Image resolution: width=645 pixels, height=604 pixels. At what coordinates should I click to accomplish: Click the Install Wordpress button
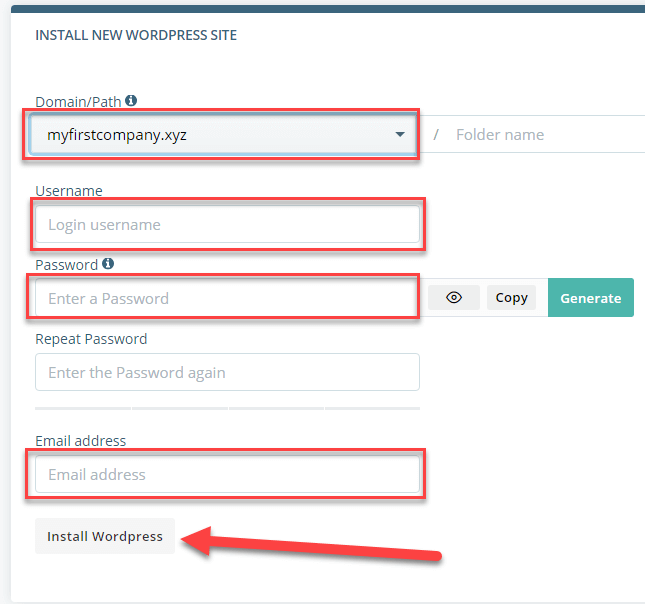point(105,536)
